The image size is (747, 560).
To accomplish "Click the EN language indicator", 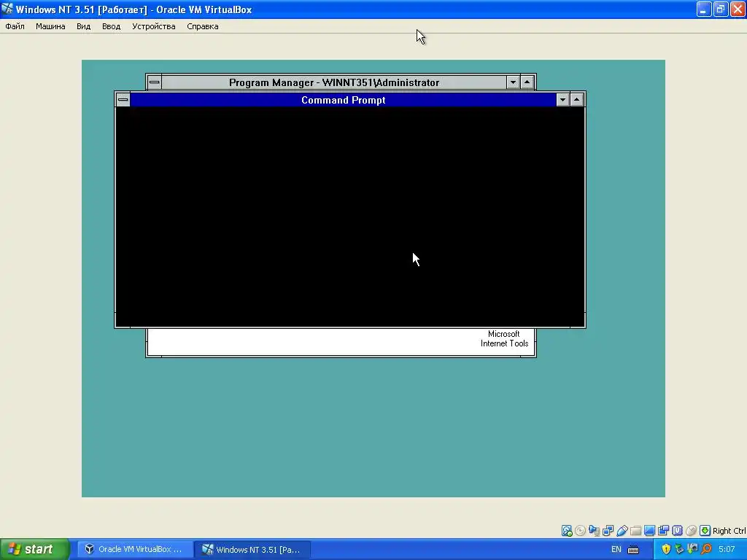I will tap(616, 549).
